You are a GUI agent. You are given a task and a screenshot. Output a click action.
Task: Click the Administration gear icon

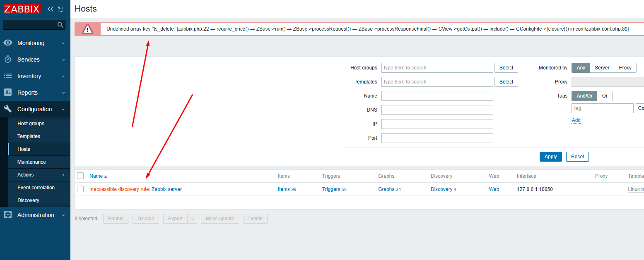pyautogui.click(x=8, y=215)
